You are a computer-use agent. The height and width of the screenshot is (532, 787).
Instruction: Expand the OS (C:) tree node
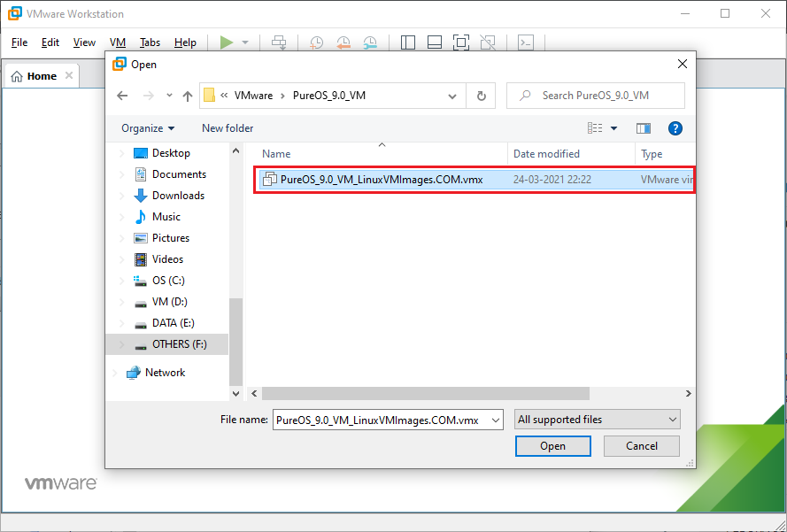coord(121,281)
